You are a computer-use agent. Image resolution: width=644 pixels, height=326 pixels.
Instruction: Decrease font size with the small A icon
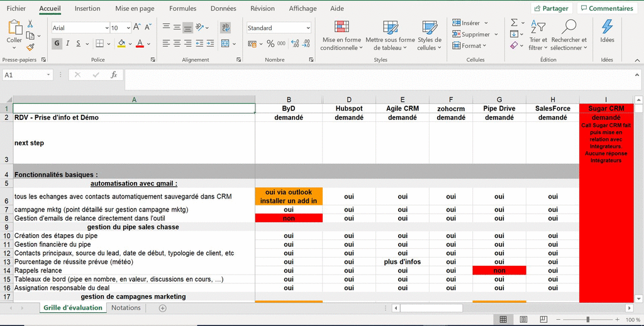coord(148,28)
